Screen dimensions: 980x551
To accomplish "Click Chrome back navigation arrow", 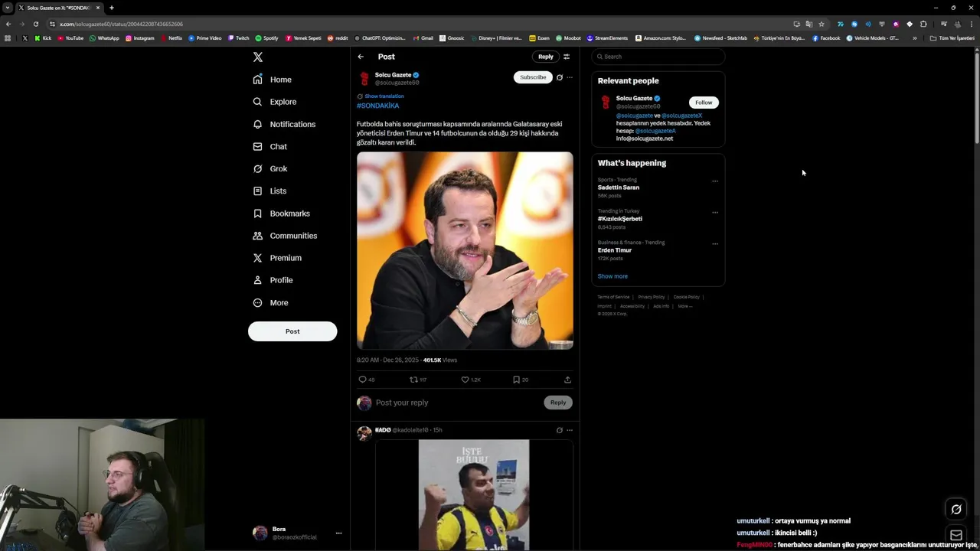I will tap(8, 24).
